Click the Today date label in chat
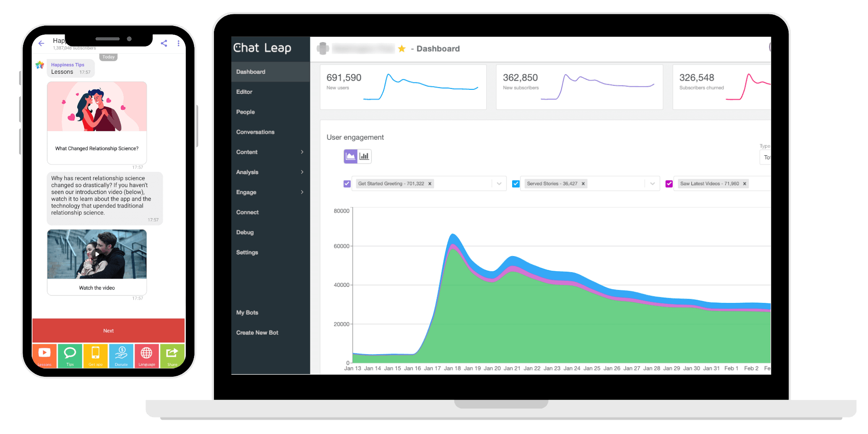Viewport: 868px width, 434px height. pos(108,57)
